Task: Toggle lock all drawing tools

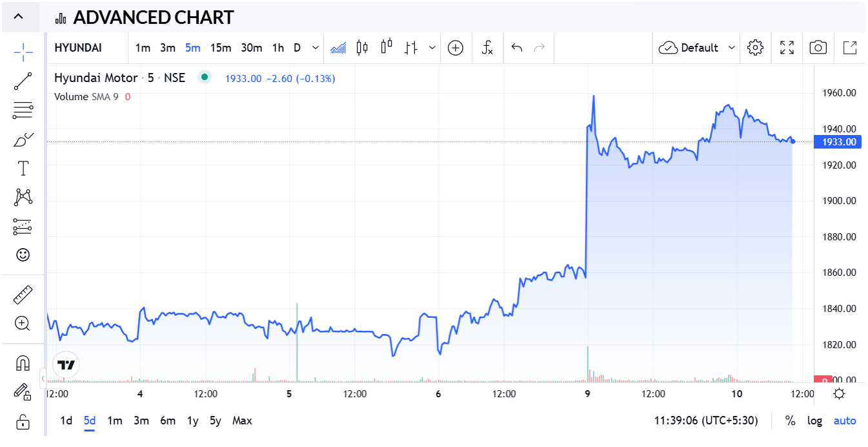Action: click(x=23, y=421)
